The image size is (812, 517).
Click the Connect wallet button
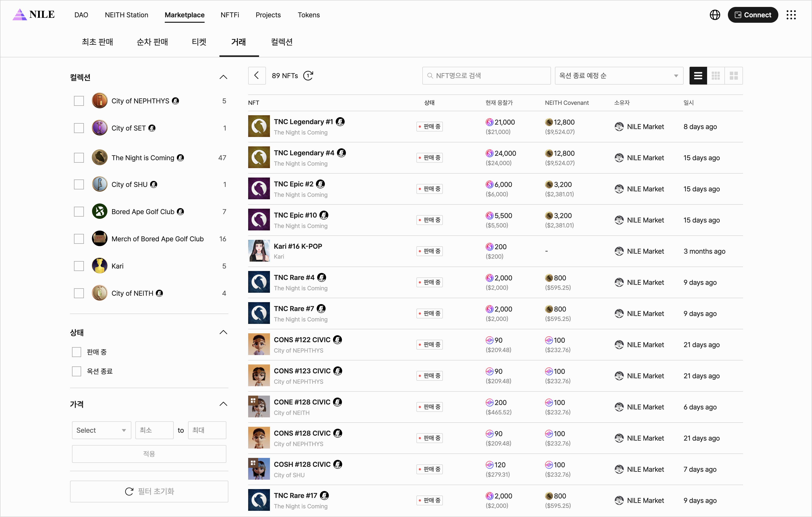(752, 15)
